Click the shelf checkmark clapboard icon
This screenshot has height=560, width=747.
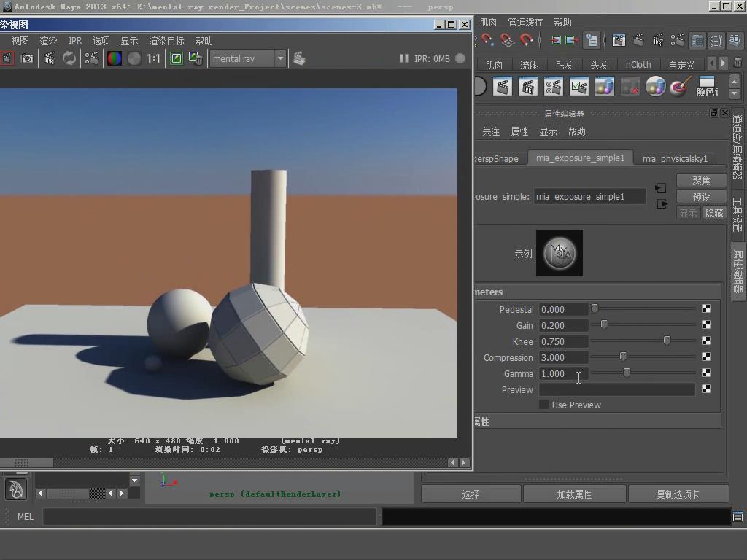coord(578,87)
